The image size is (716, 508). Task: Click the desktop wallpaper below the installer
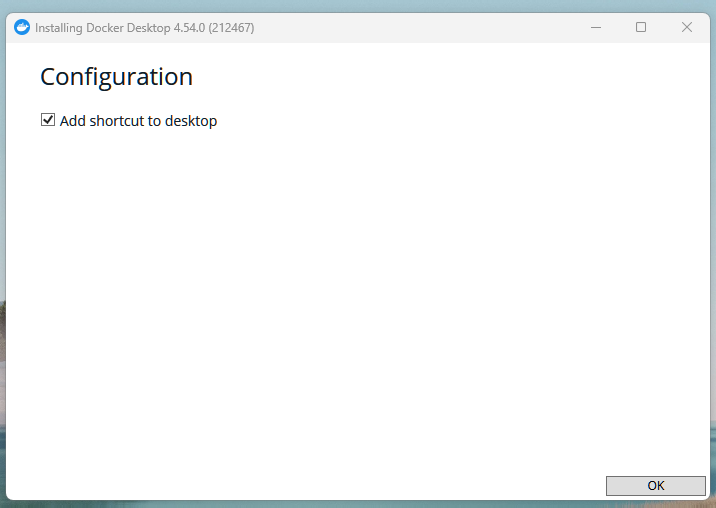pyautogui.click(x=300, y=504)
